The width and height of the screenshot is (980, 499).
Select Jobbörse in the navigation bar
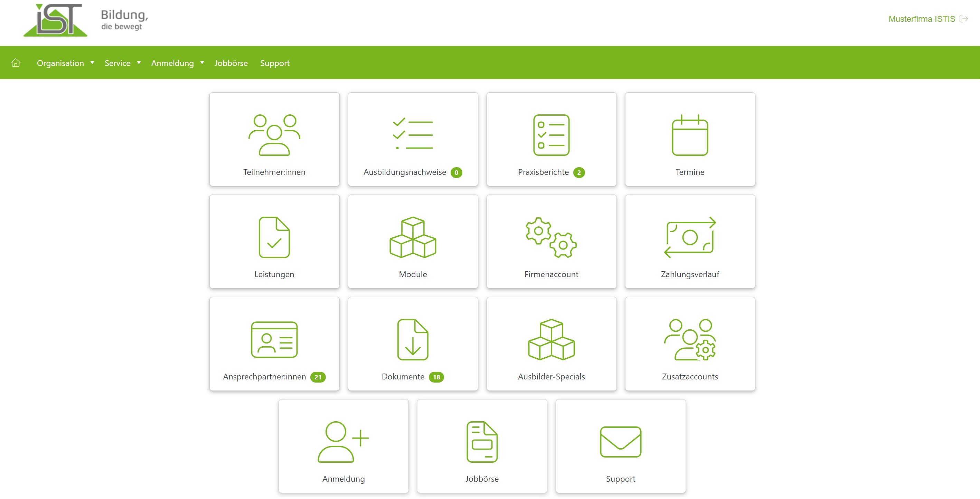231,63
